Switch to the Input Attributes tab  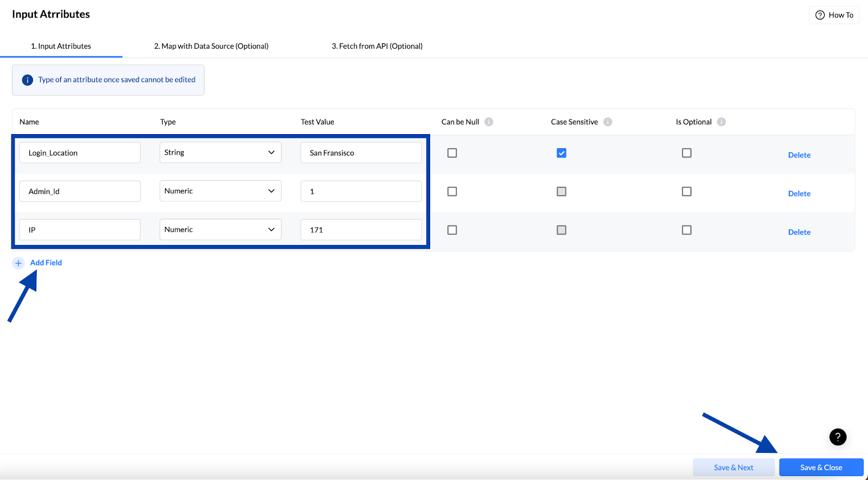(x=61, y=46)
